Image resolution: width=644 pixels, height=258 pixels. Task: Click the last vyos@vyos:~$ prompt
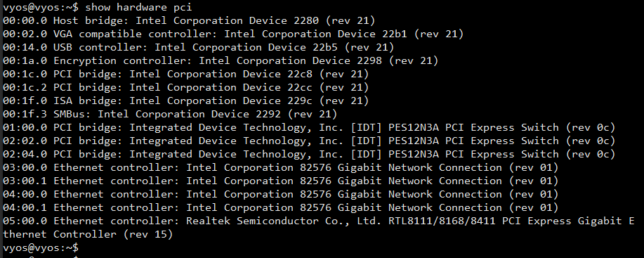click(41, 247)
